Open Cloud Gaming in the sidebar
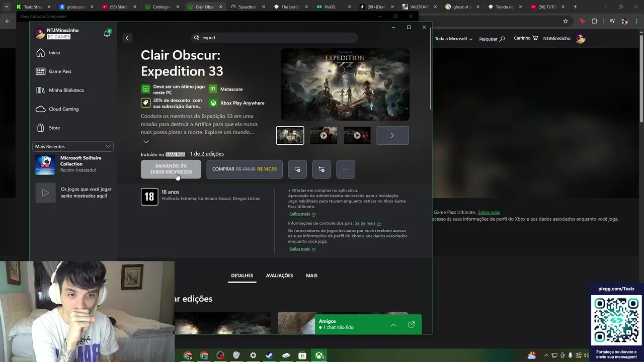644x362 pixels. 73,109
